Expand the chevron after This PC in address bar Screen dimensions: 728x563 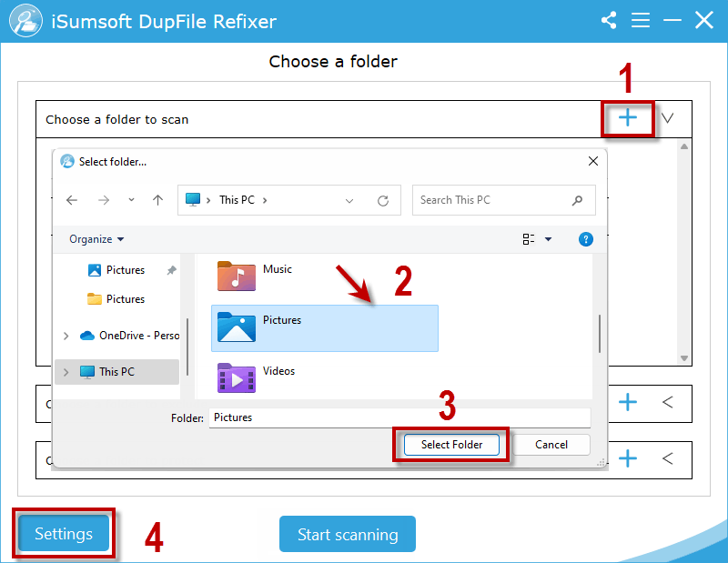point(265,200)
